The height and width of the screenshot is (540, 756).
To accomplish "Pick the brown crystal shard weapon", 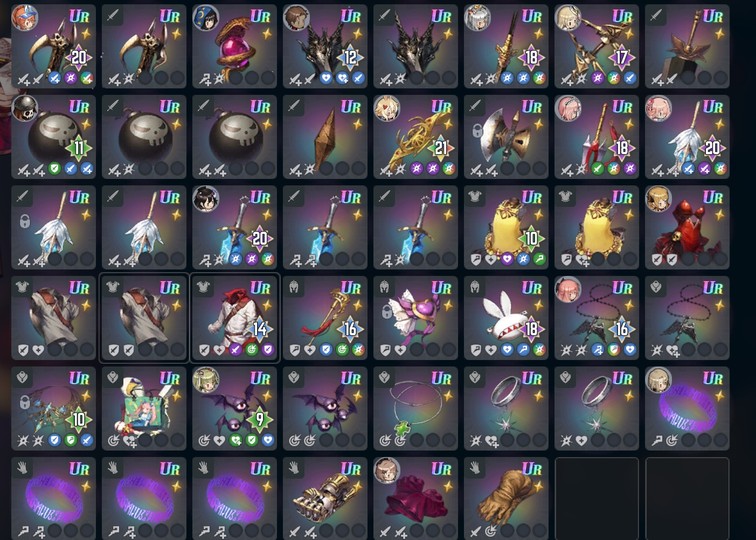I will point(325,137).
